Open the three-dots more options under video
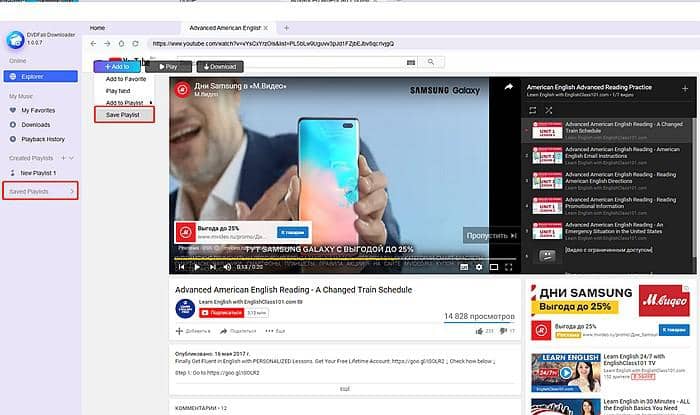 (275, 331)
